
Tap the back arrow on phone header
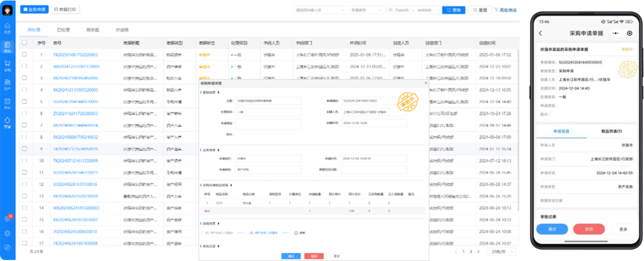point(540,33)
